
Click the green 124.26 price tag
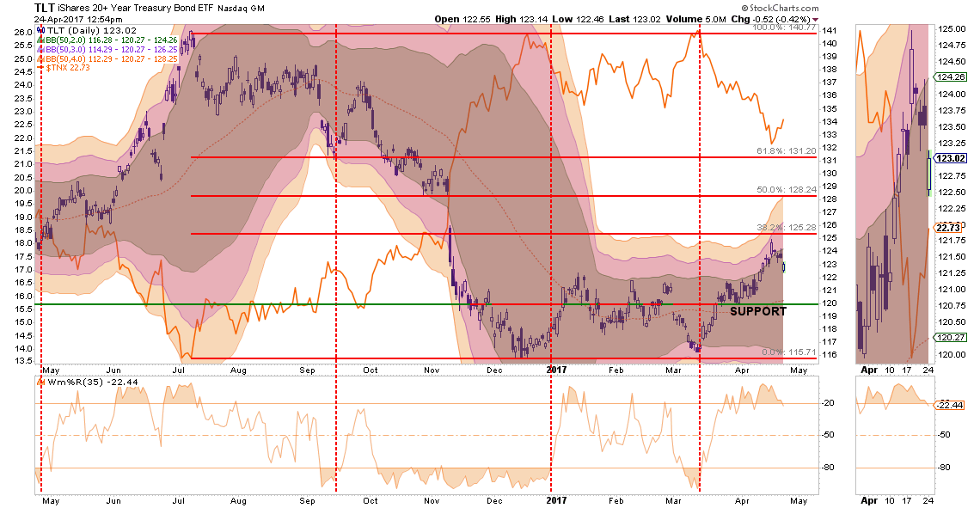click(x=952, y=77)
